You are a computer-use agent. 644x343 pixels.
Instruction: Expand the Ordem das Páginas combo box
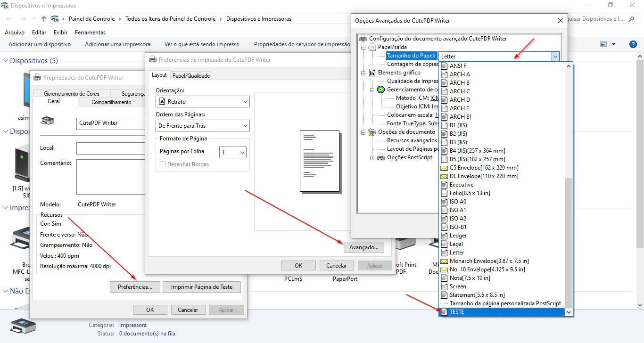point(202,126)
